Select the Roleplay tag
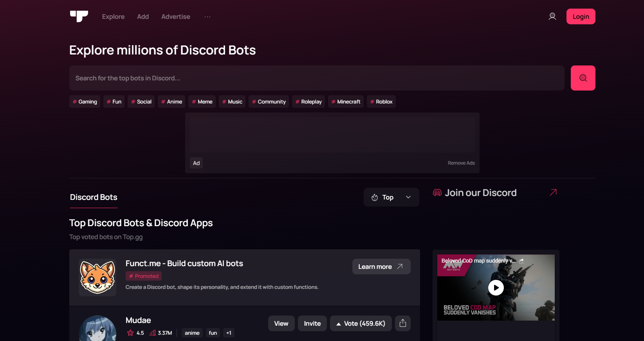644x341 pixels. tap(308, 102)
